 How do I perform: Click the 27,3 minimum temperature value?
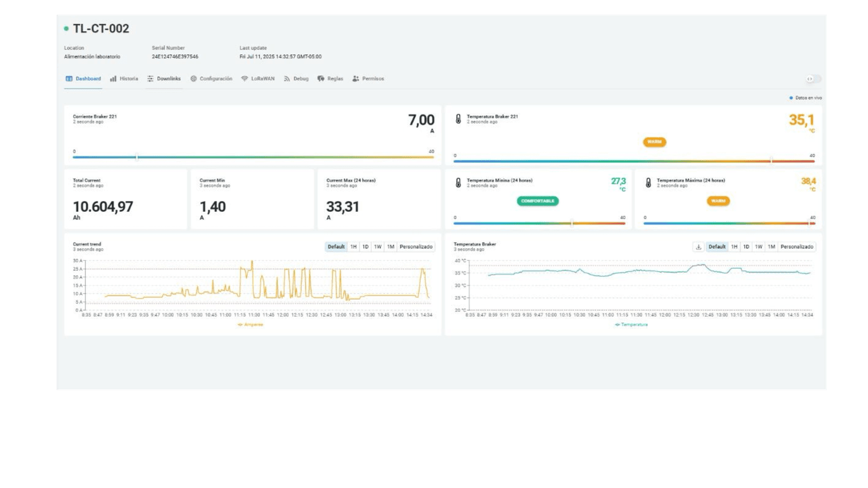(x=618, y=181)
